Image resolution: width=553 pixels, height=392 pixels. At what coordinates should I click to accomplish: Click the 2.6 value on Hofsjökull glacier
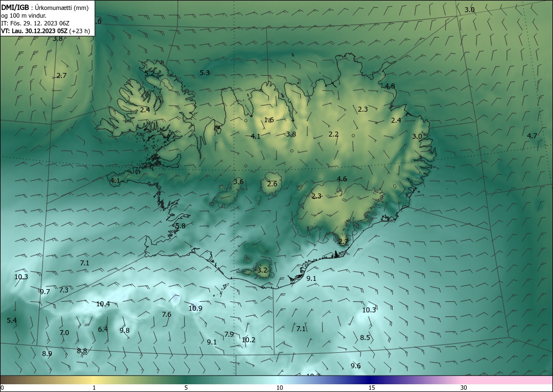pos(272,184)
